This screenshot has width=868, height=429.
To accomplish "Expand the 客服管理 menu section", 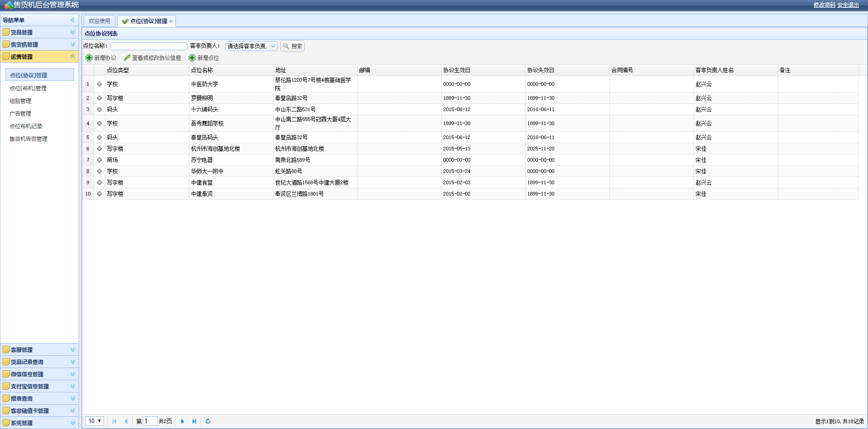I will 39,350.
